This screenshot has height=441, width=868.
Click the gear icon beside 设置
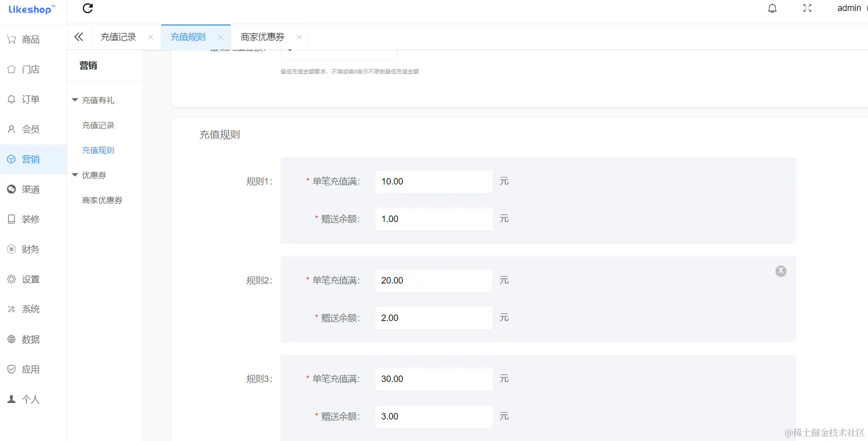(12, 279)
